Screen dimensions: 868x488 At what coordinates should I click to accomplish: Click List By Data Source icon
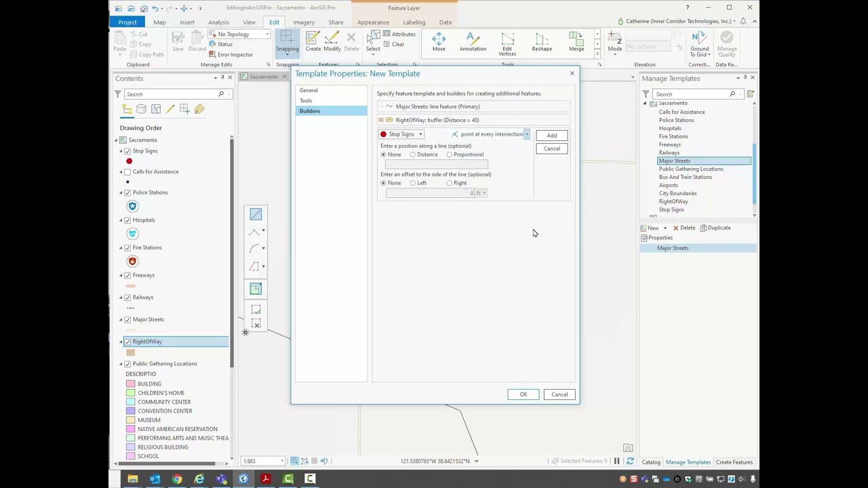[141, 109]
